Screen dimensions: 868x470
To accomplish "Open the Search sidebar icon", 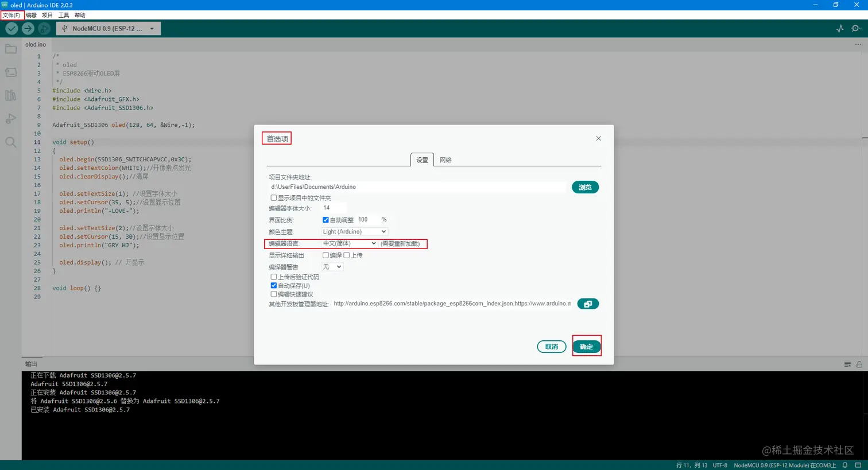I will (x=11, y=142).
